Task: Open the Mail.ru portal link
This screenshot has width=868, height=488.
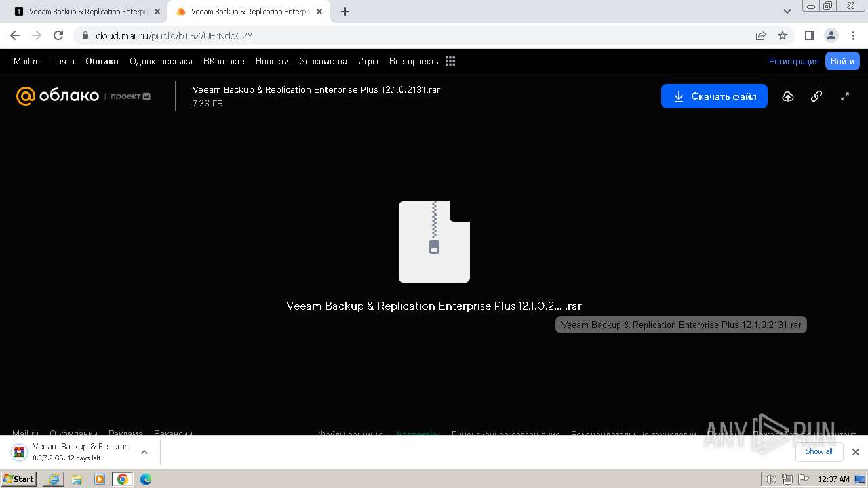Action: coord(26,61)
